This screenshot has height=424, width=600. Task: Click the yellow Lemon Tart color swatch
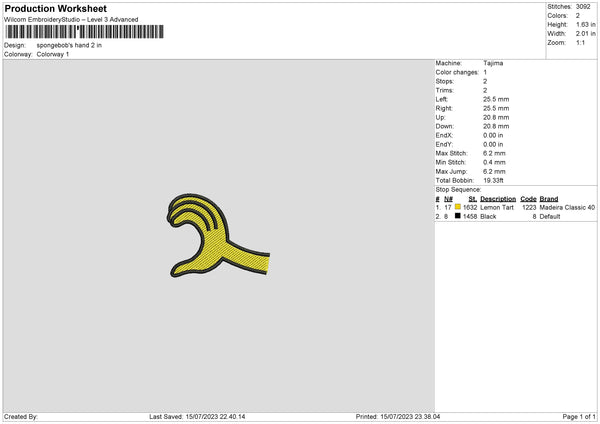[x=458, y=207]
